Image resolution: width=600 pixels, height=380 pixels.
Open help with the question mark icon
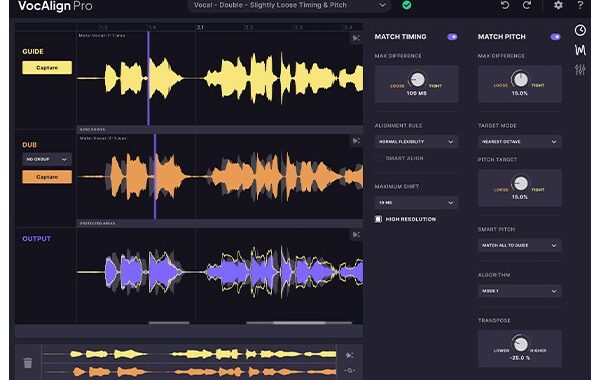[x=580, y=5]
